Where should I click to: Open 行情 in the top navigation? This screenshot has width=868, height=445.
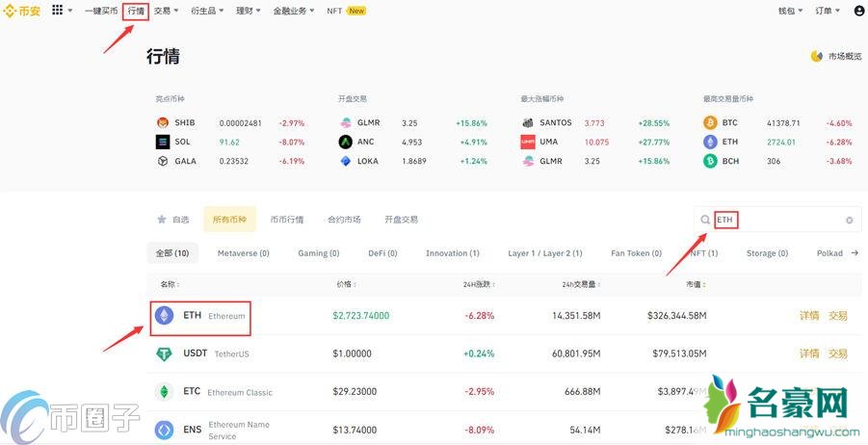coord(136,11)
